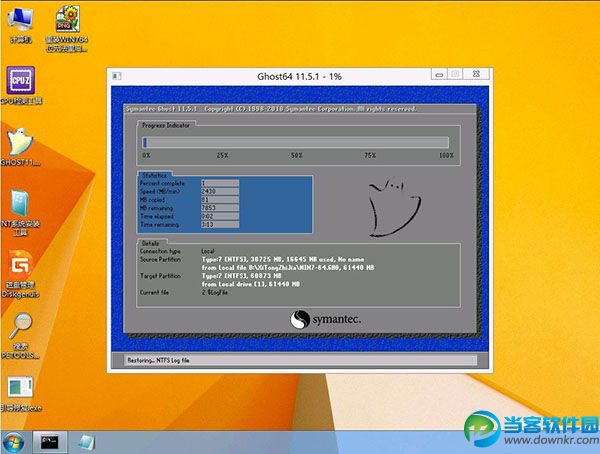
Task: Click the Connection type Local value
Action: coord(208,251)
